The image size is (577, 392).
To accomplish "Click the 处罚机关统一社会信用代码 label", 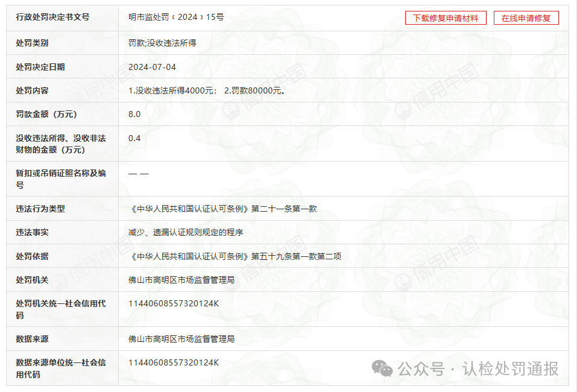I will tap(61, 309).
